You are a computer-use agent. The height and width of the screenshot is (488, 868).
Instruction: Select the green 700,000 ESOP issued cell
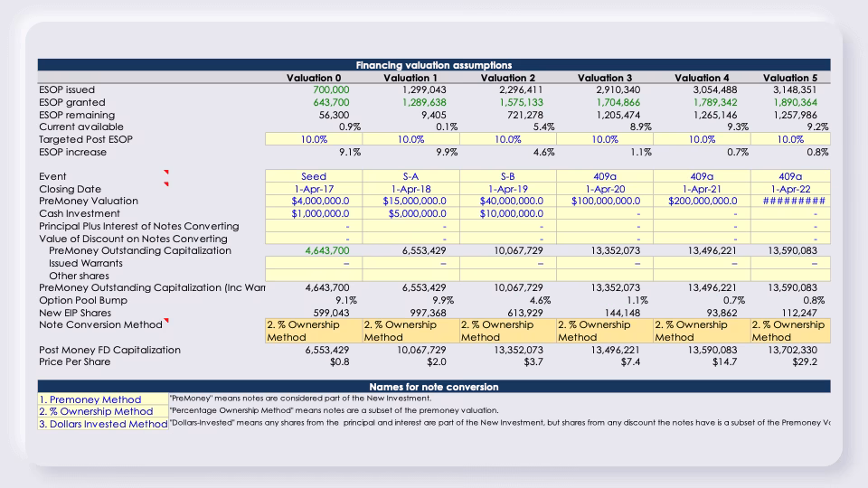(x=331, y=89)
